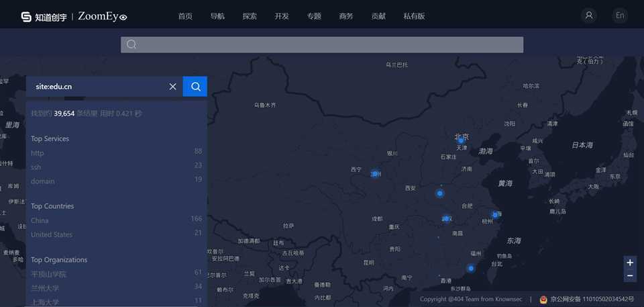Viewport: 644px width, 307px height.
Task: Open the 首页 menu item
Action: (x=185, y=16)
